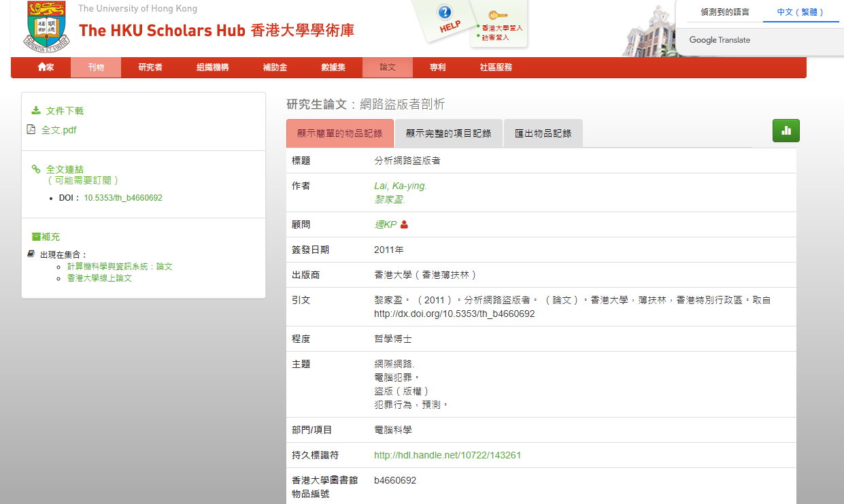This screenshot has width=844, height=504.
Task: Click 香港大學登入 login link
Action: [502, 28]
